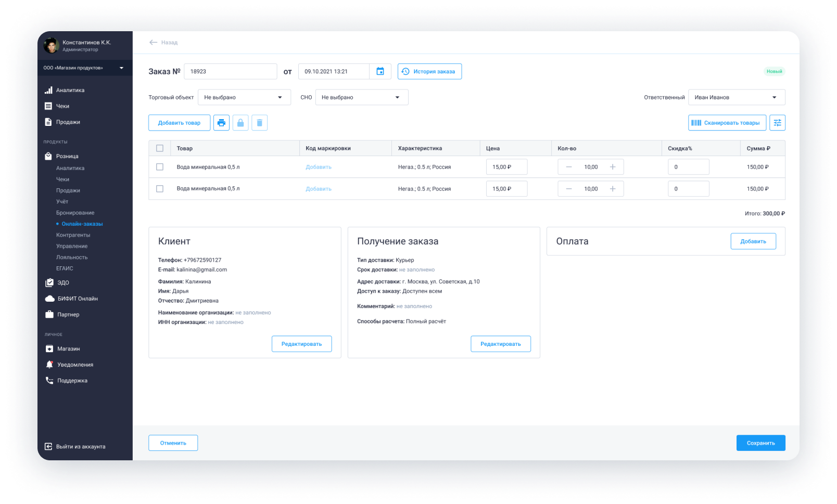Viewport: 837px width, 504px height.
Task: Click the price field in second product row
Action: pyautogui.click(x=506, y=189)
